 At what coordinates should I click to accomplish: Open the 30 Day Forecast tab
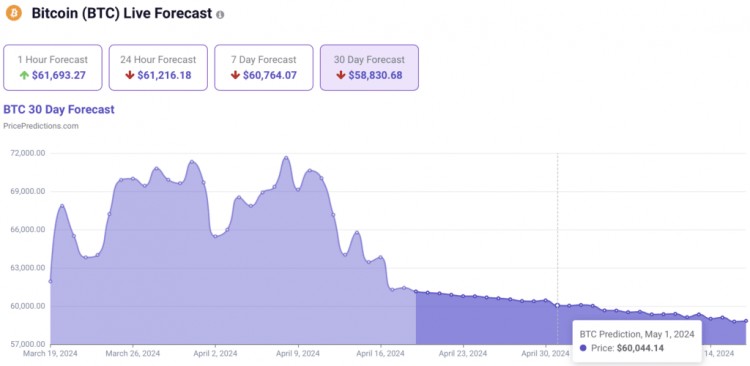tap(369, 67)
